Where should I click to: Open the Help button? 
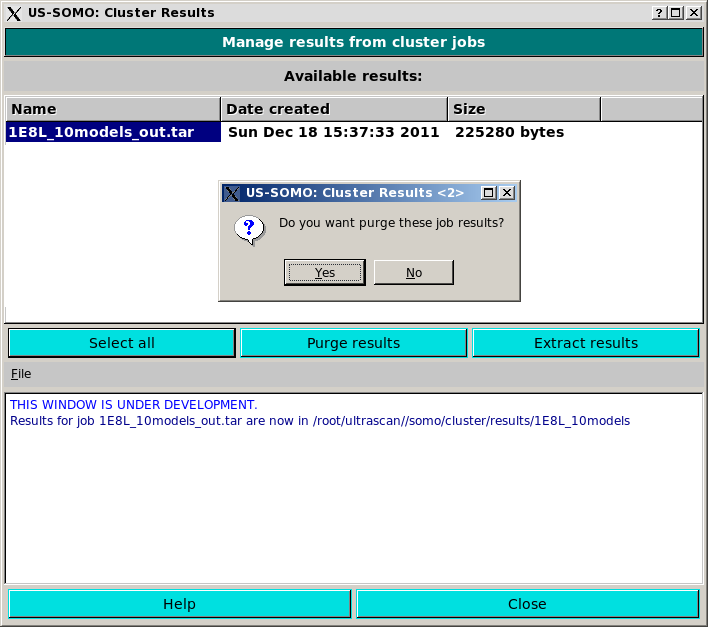tap(179, 604)
